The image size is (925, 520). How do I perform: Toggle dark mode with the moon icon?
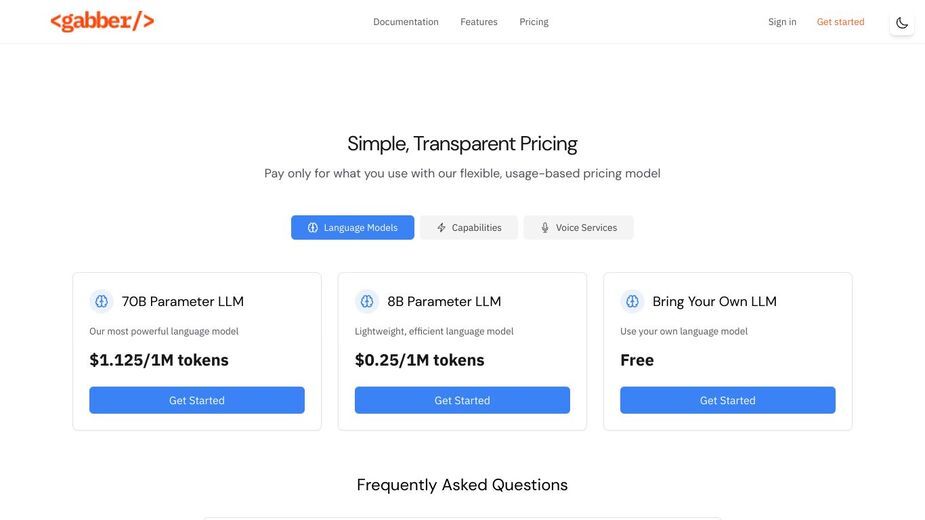(x=901, y=23)
